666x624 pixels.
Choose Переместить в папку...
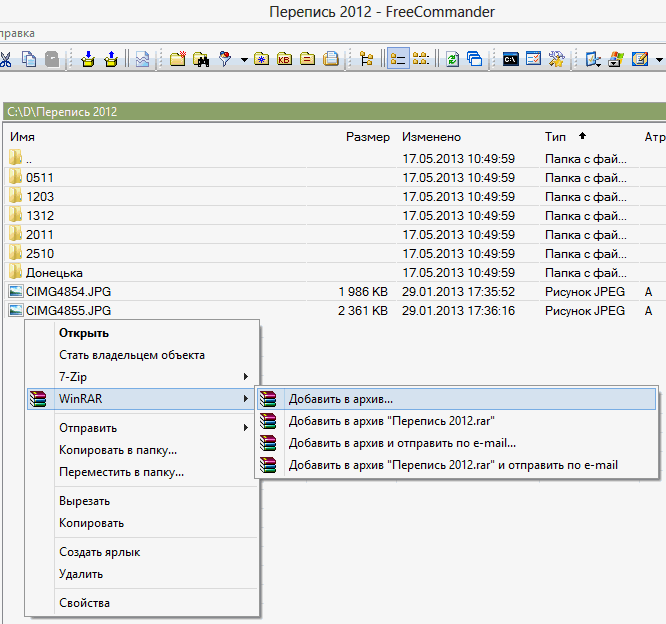[x=142, y=472]
